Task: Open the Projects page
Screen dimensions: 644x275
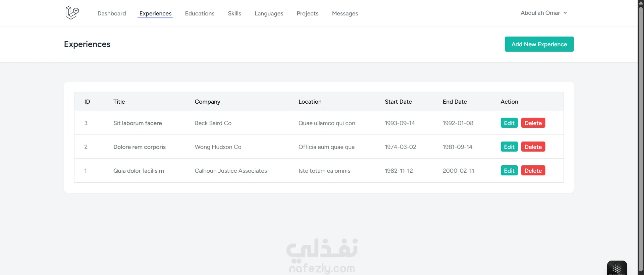Action: (x=308, y=13)
